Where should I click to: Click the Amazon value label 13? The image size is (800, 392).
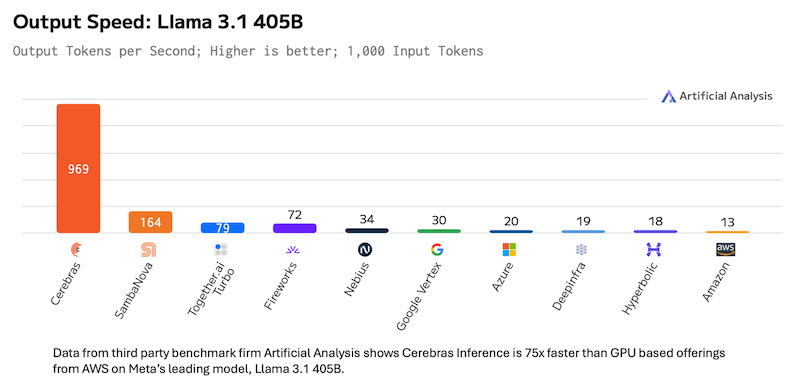(727, 223)
